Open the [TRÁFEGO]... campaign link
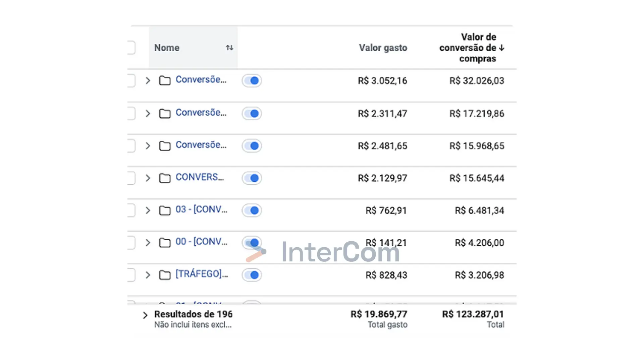 pos(202,274)
